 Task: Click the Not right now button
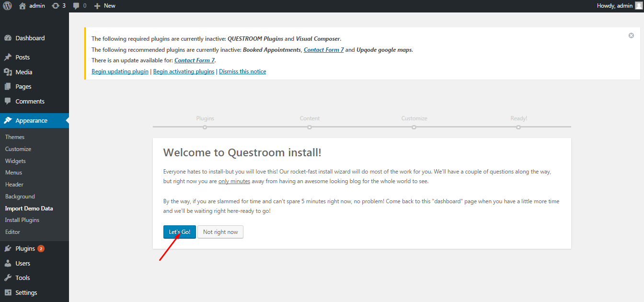click(x=220, y=232)
